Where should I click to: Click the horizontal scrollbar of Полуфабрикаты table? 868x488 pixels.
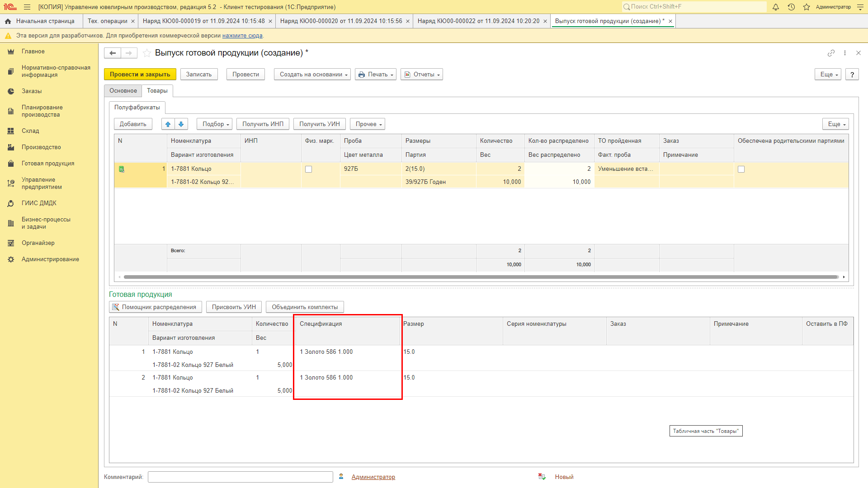tap(481, 277)
